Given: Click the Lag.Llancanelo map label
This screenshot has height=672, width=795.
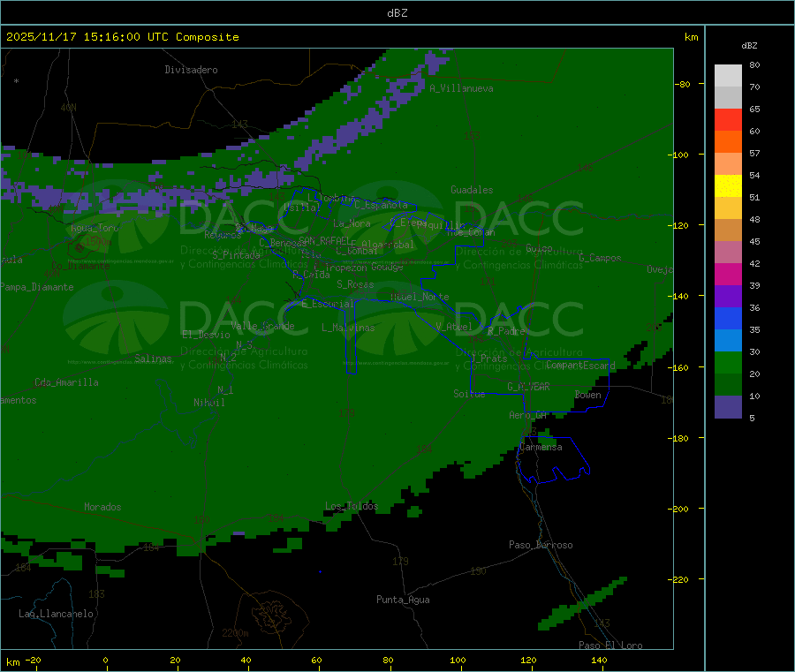Looking at the screenshot, I should coord(56,614).
